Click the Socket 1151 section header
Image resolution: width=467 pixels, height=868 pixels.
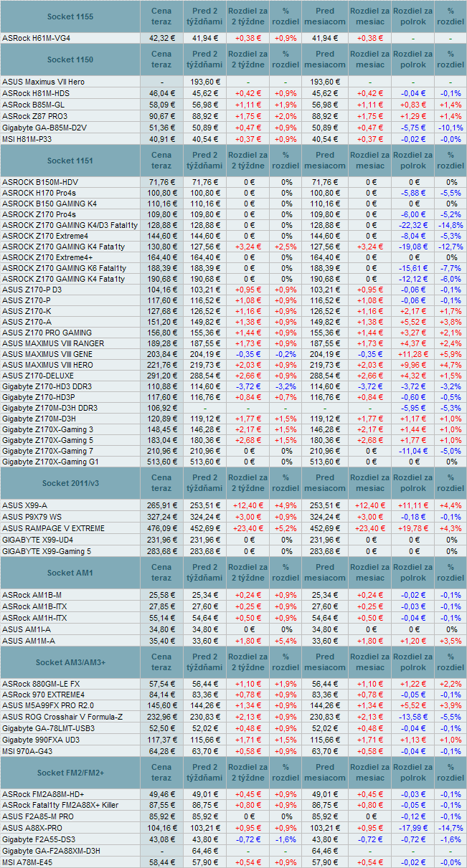(x=70, y=160)
